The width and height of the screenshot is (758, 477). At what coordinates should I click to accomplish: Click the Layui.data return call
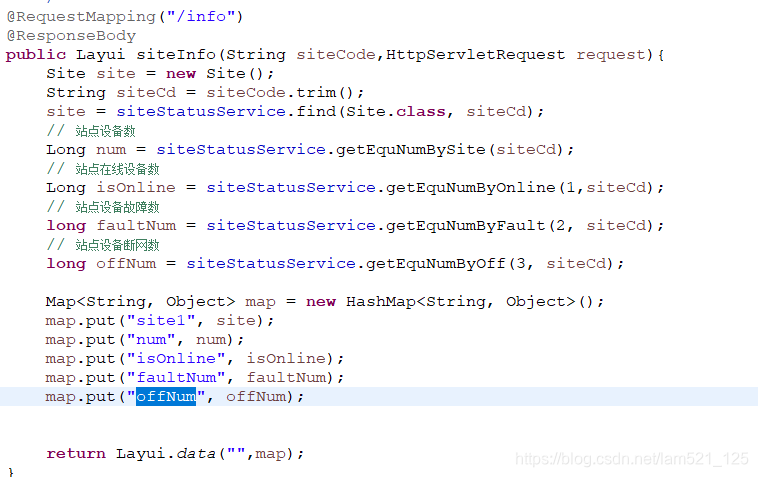205,454
